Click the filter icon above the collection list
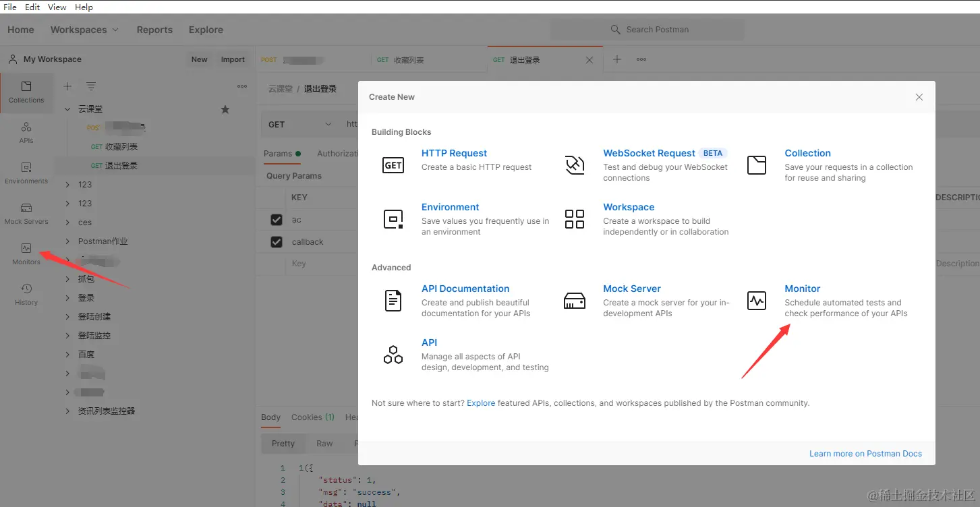 [91, 86]
